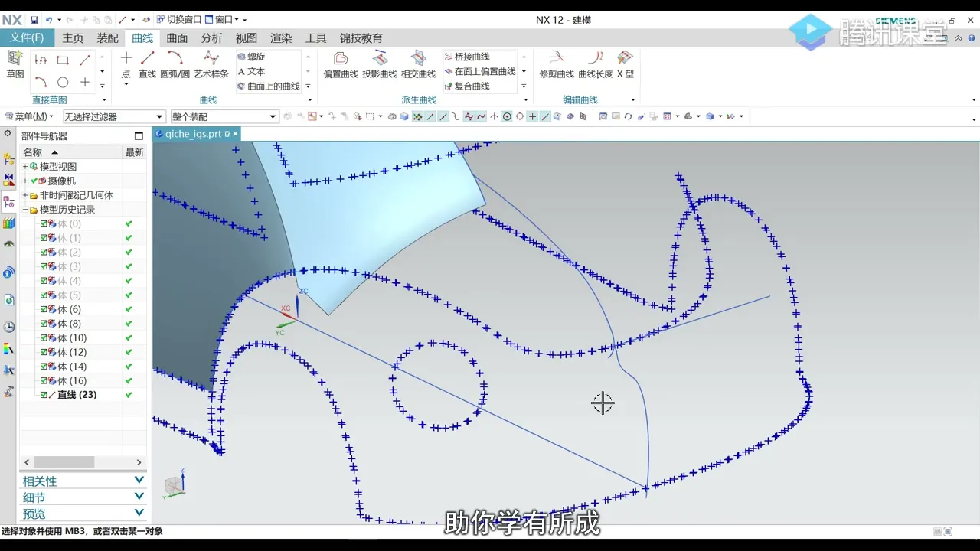Open the 桥接曲线 (Bridge Curve) tool
980x551 pixels.
(x=470, y=56)
